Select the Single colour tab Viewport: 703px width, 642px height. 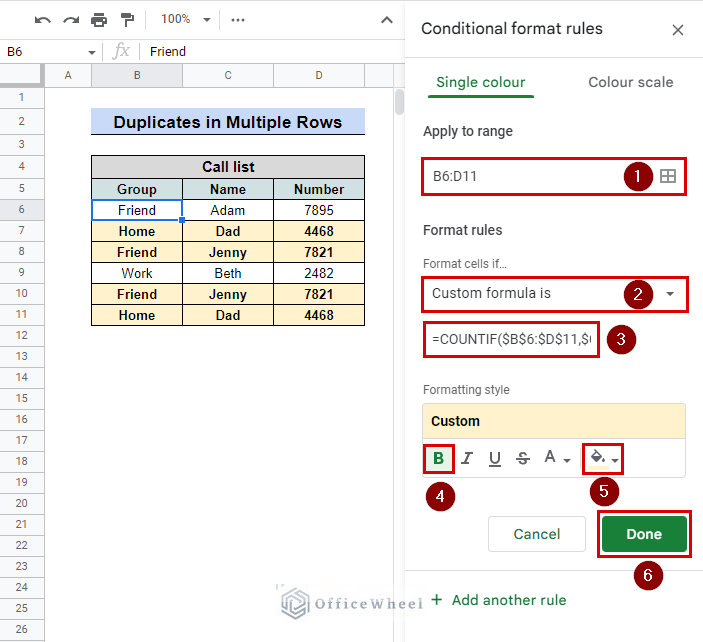tap(480, 82)
